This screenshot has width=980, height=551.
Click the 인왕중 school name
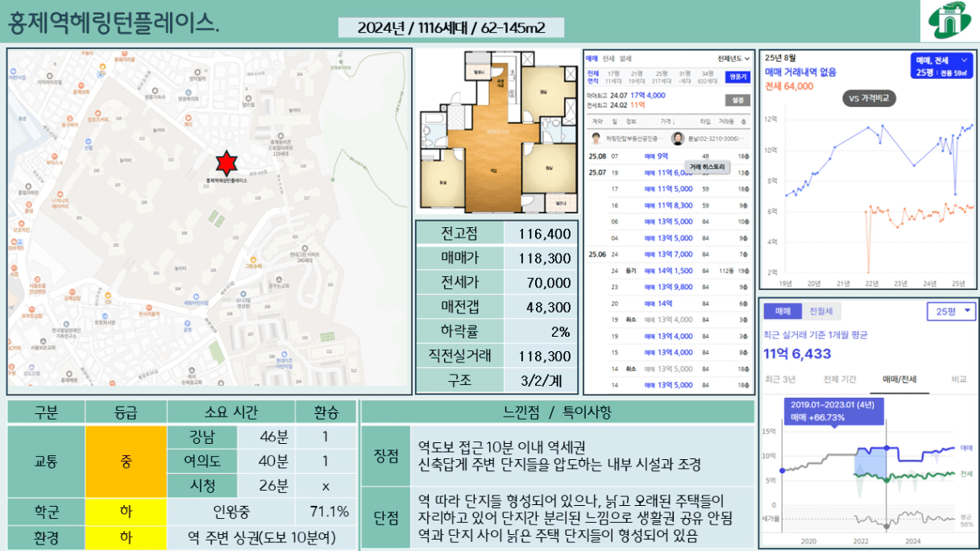[231, 512]
